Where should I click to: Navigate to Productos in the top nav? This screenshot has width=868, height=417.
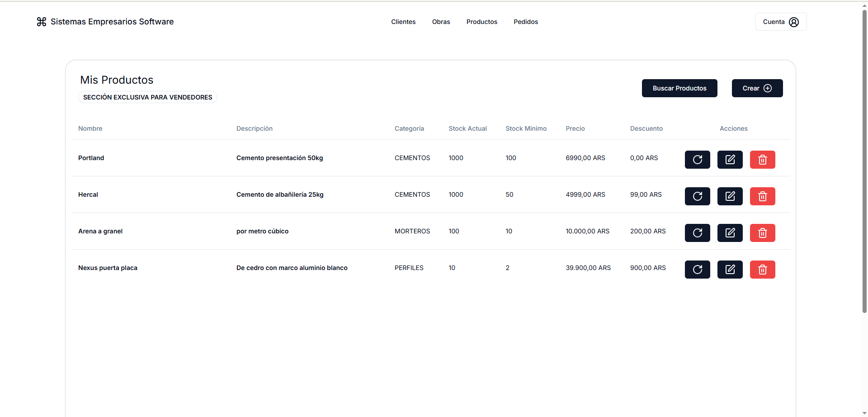pyautogui.click(x=481, y=22)
